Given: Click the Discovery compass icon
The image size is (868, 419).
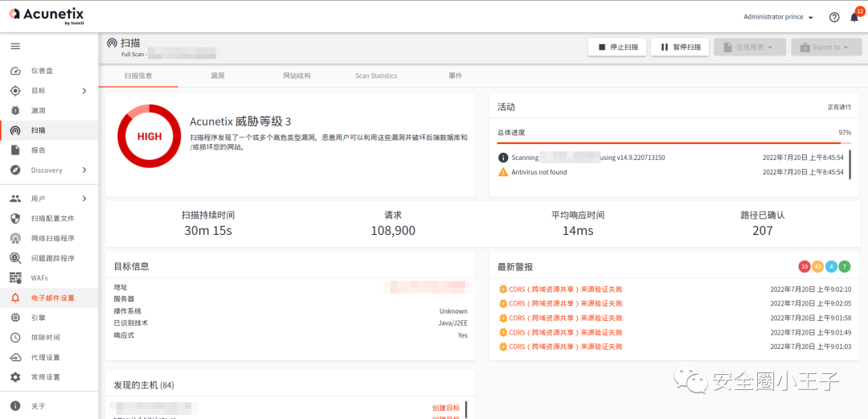Looking at the screenshot, I should point(15,170).
